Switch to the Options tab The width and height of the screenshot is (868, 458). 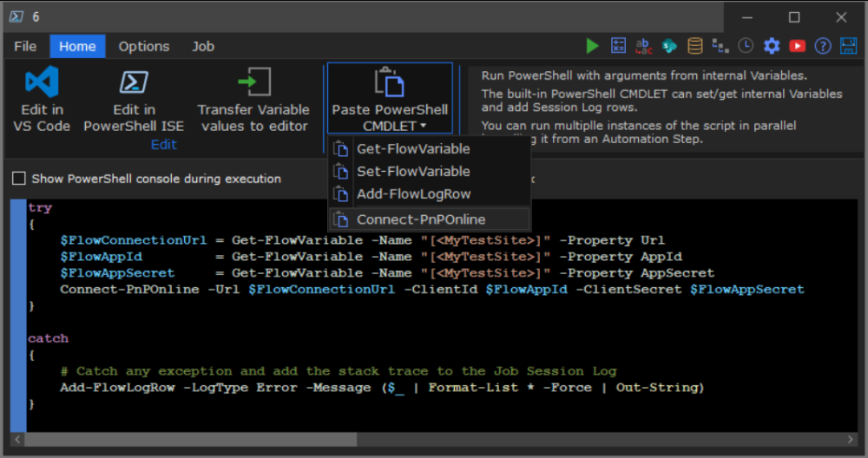coord(144,46)
